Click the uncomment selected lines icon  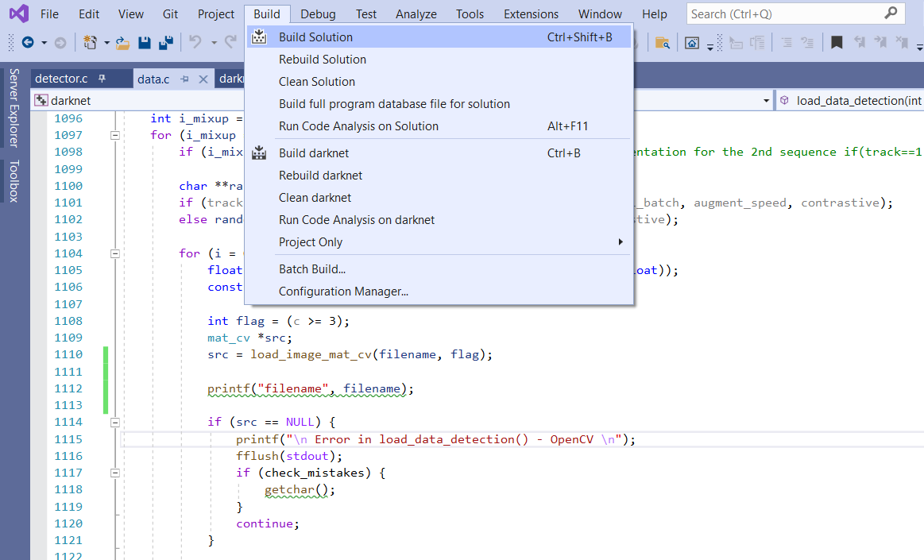807,42
